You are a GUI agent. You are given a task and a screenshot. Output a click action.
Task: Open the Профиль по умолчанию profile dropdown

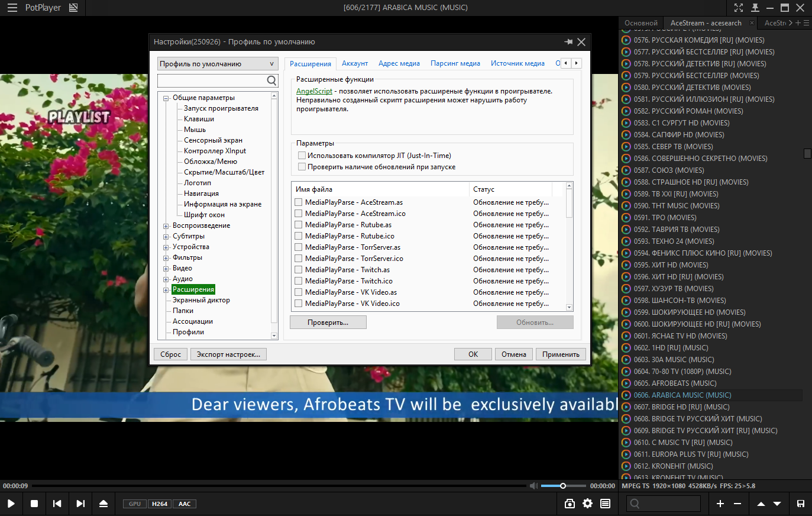coord(217,64)
